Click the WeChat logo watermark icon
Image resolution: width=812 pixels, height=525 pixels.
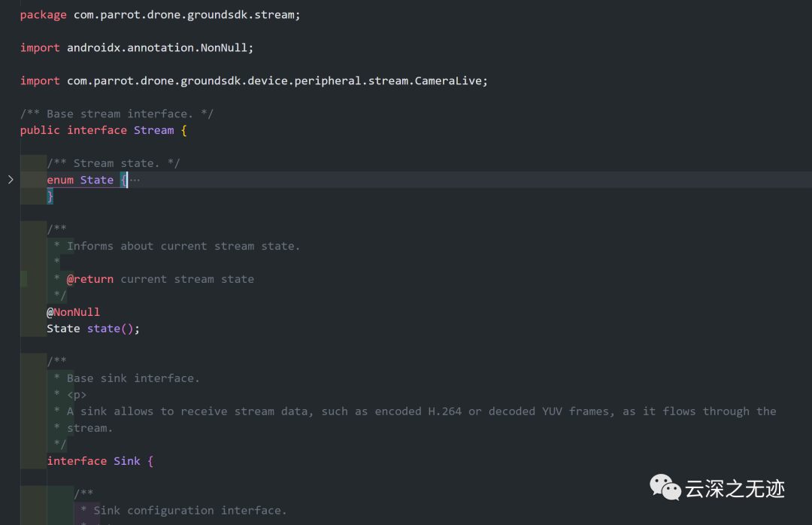[665, 487]
